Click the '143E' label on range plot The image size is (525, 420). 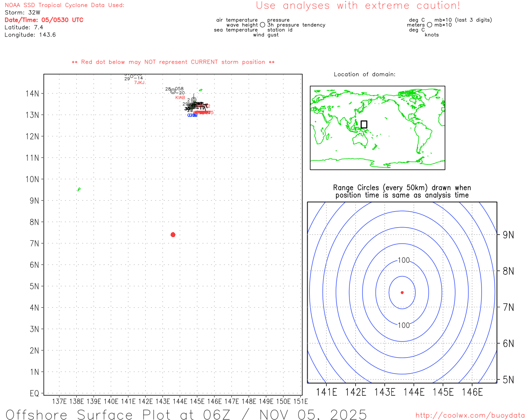point(385,392)
